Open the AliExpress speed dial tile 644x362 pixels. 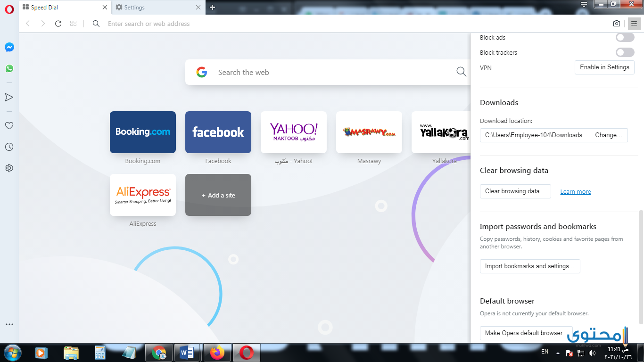pyautogui.click(x=143, y=195)
